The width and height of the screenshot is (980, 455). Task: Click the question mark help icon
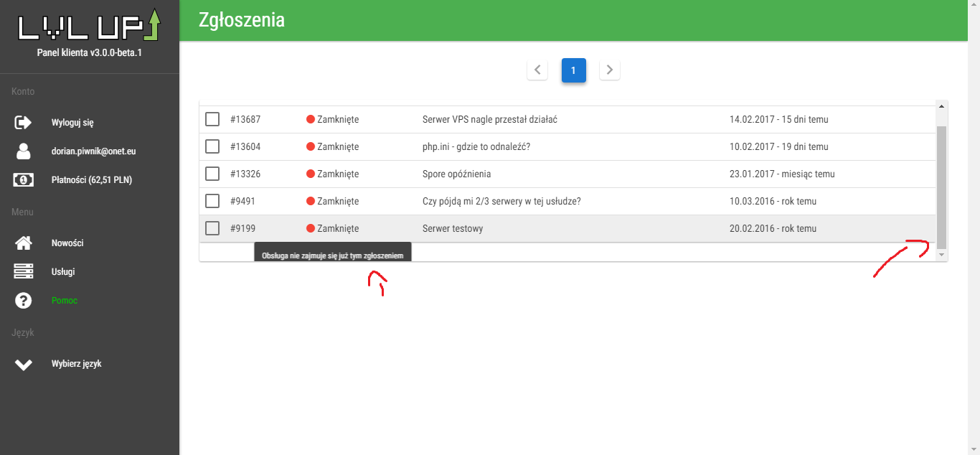tap(24, 301)
